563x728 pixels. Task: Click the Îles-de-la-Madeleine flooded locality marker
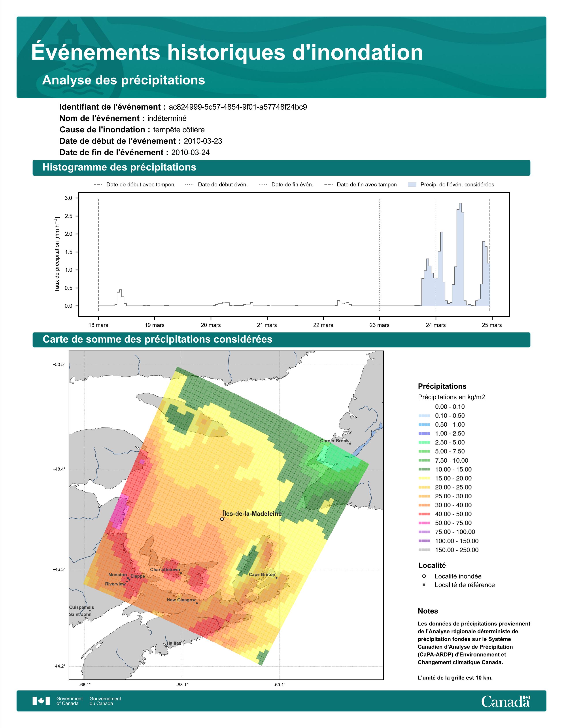pos(222,519)
